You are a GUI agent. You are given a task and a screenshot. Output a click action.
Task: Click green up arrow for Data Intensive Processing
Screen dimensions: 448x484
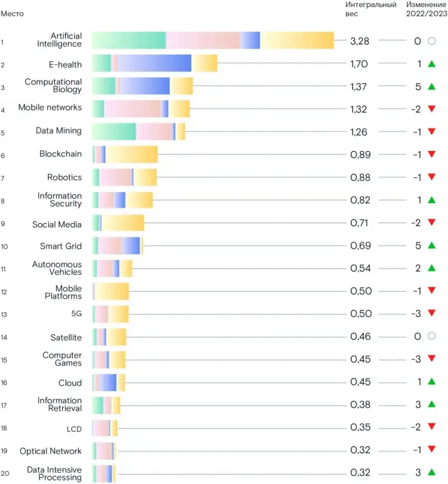coord(432,472)
